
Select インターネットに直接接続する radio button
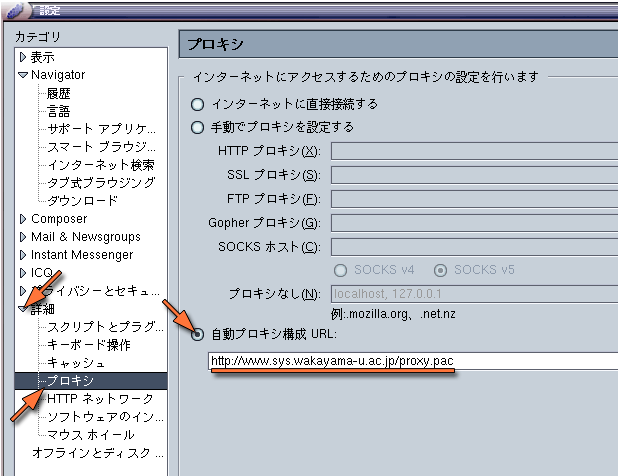pos(197,105)
